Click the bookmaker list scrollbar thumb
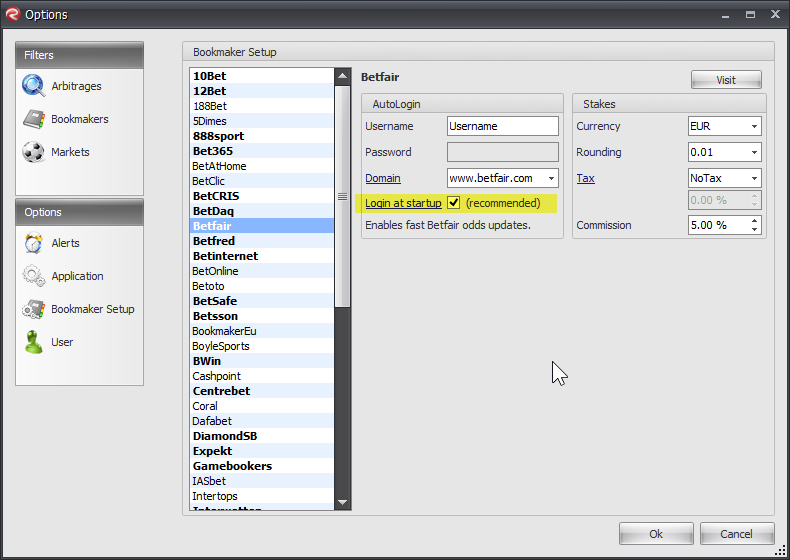 pyautogui.click(x=343, y=197)
